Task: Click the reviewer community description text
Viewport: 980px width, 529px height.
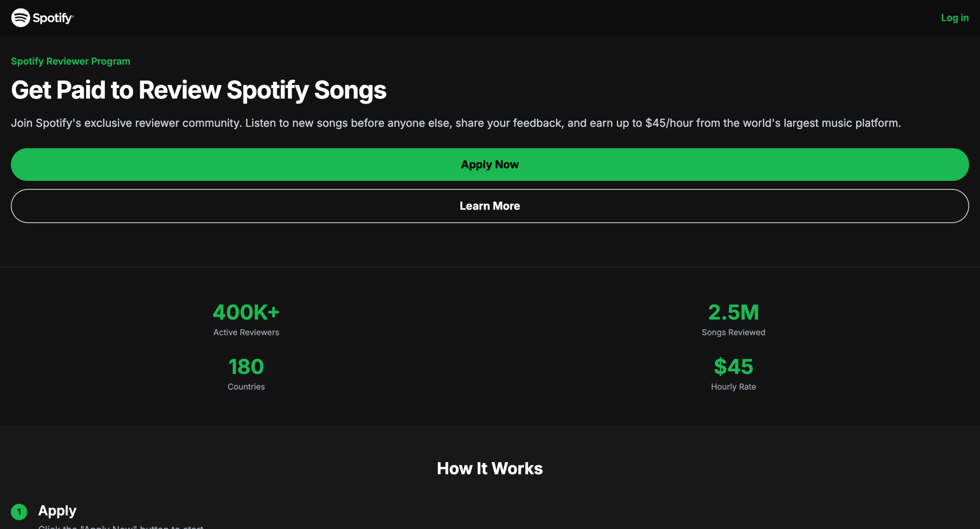Action: (x=456, y=123)
